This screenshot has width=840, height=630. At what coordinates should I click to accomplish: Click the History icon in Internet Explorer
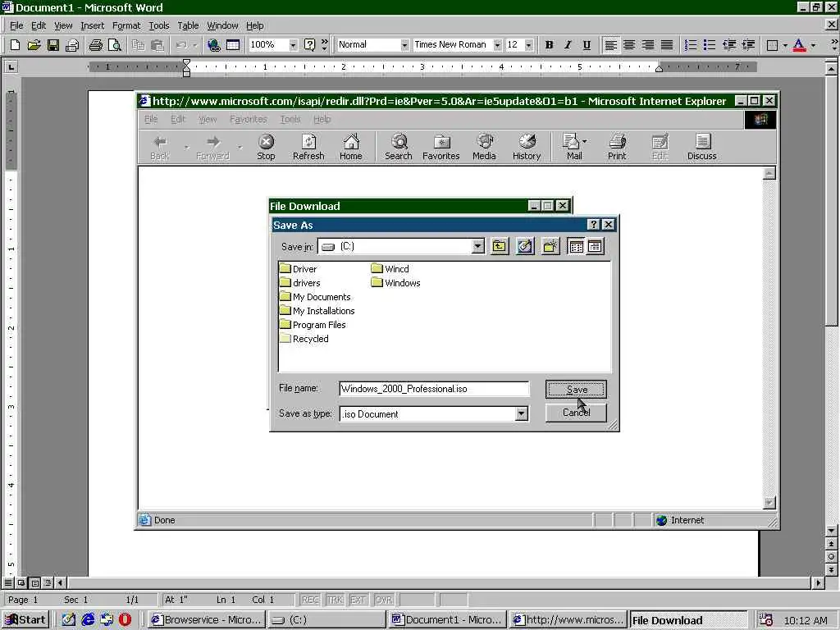pyautogui.click(x=527, y=148)
